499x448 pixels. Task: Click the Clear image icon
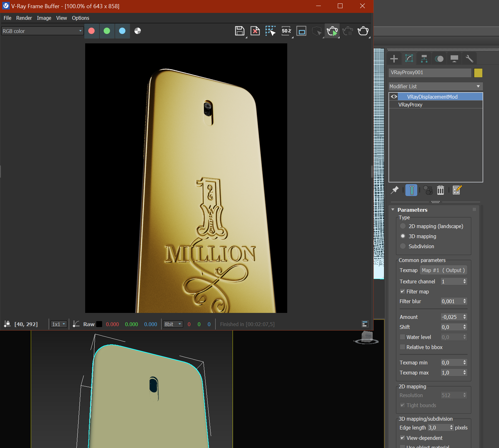pyautogui.click(x=255, y=31)
